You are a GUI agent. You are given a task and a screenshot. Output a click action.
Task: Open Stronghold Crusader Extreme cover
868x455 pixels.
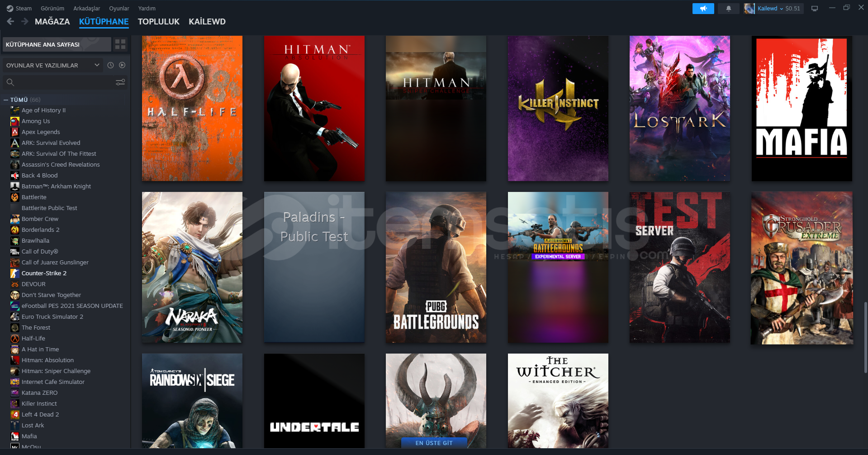coord(802,268)
